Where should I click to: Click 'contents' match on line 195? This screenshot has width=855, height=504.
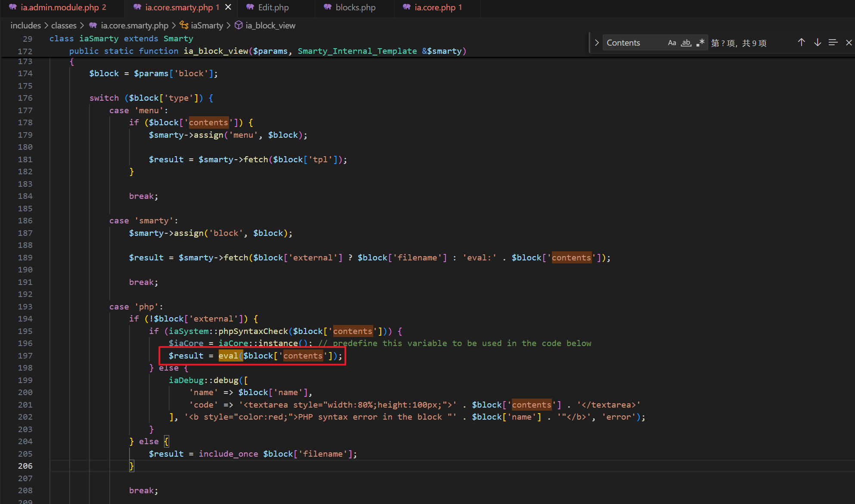[353, 331]
